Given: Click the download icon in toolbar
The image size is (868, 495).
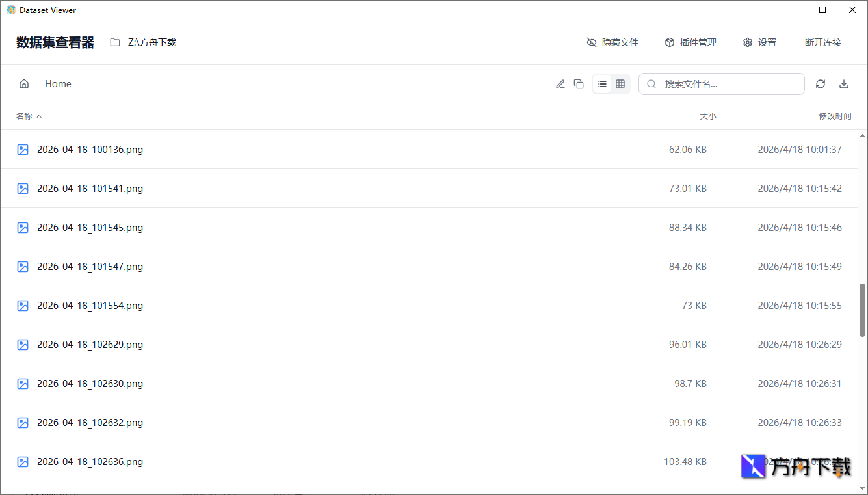Looking at the screenshot, I should click(x=844, y=84).
